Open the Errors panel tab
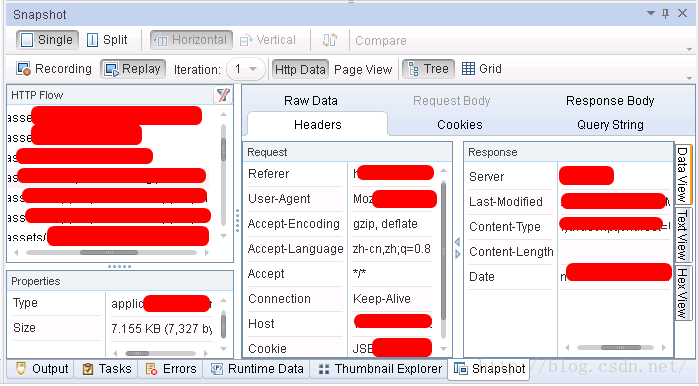699x386 pixels. [x=171, y=369]
